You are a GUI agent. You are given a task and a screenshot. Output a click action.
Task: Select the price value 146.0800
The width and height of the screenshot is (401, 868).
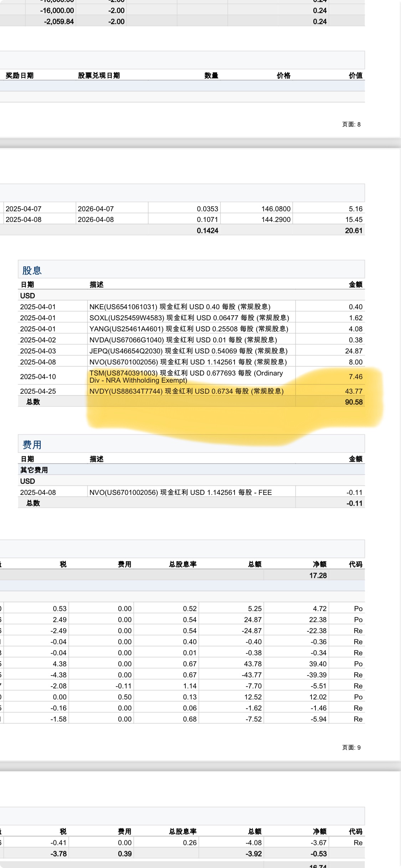click(x=276, y=209)
